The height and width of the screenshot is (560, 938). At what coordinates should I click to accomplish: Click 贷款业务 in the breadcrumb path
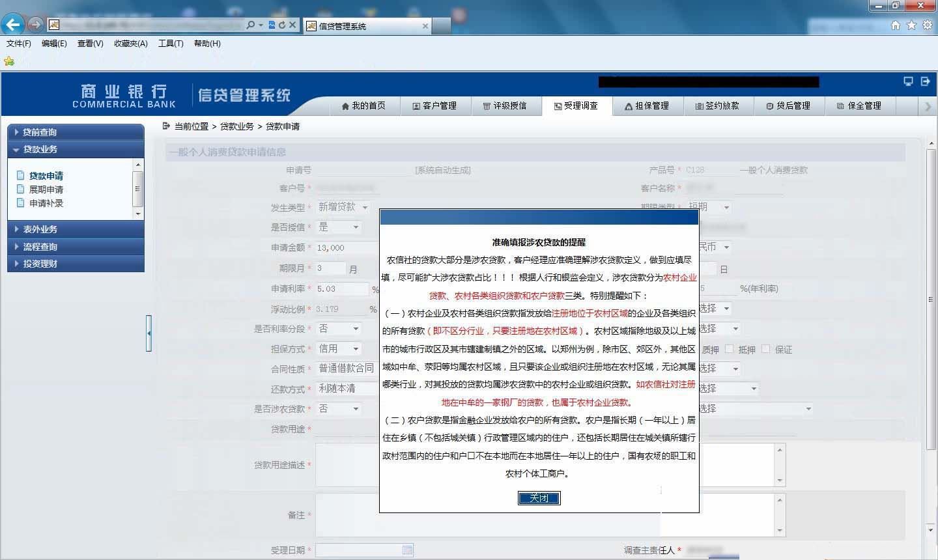pos(237,126)
